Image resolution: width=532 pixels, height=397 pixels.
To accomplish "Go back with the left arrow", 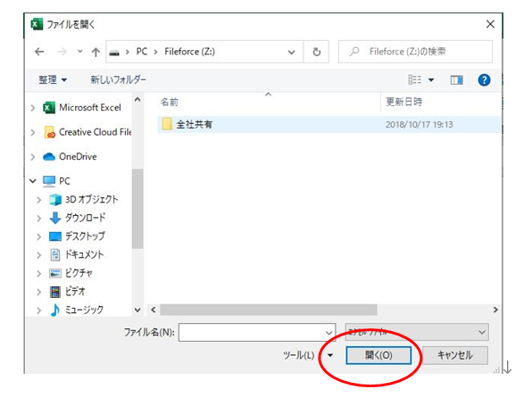I will 39,52.
